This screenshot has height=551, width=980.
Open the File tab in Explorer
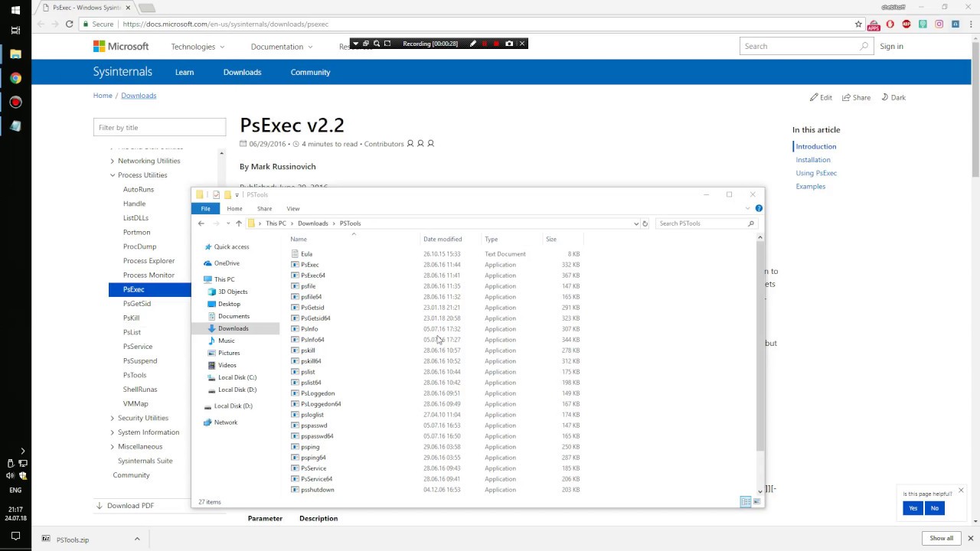(x=205, y=208)
